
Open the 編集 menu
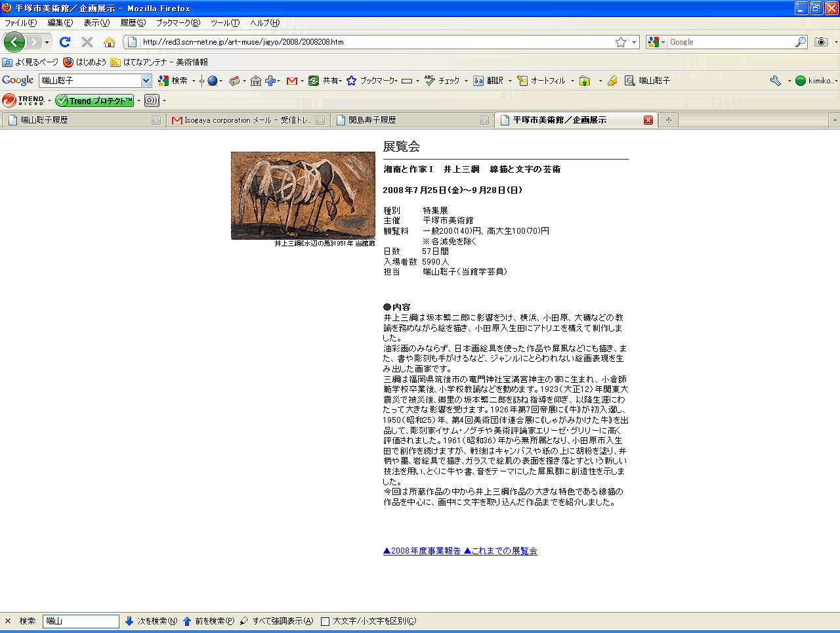(x=60, y=23)
